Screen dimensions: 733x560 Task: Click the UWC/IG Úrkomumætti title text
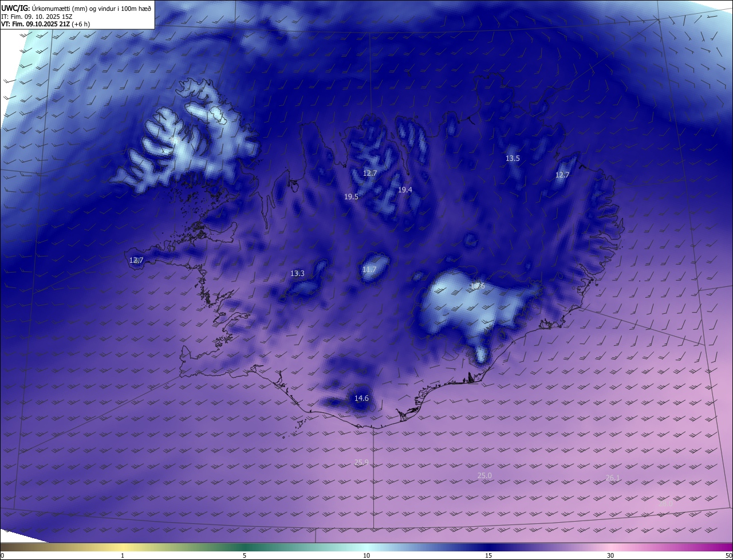coord(76,7)
